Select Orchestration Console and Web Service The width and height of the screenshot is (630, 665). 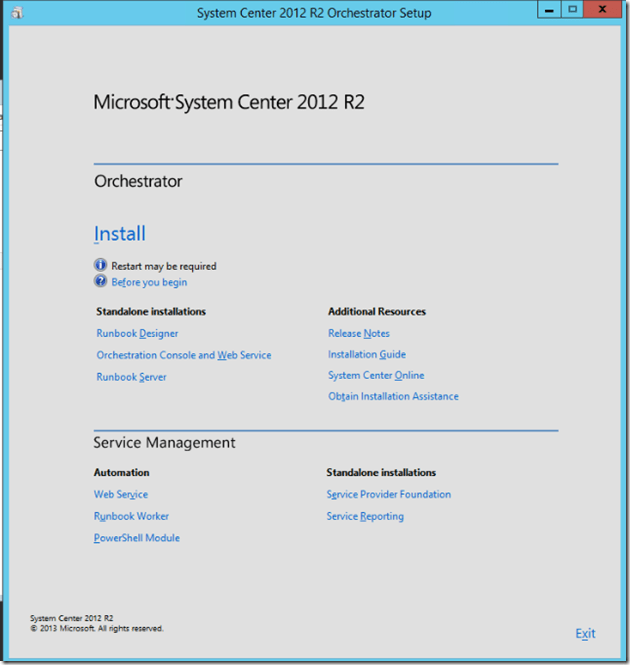183,355
